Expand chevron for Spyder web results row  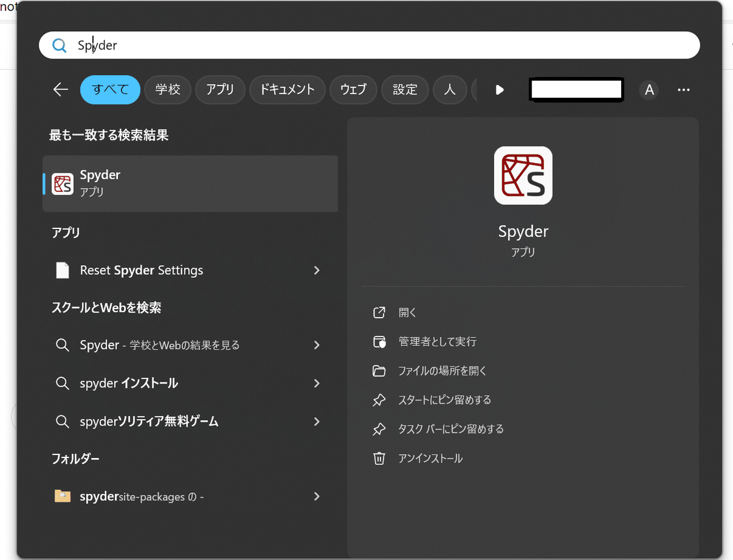tap(316, 345)
